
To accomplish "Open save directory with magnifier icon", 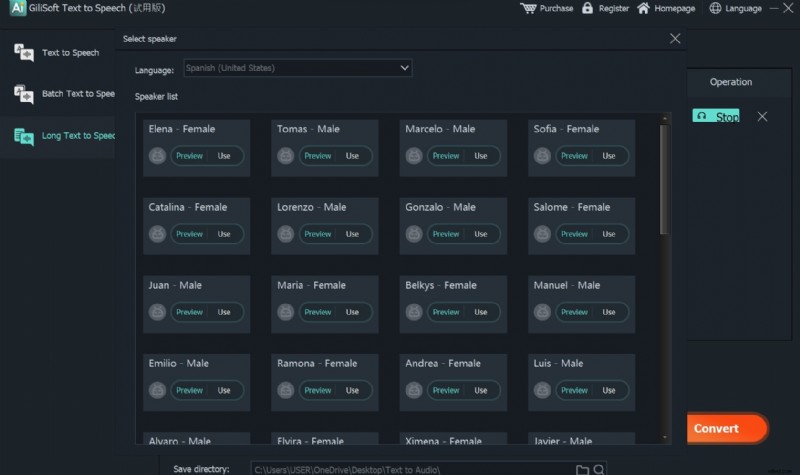I will point(599,469).
